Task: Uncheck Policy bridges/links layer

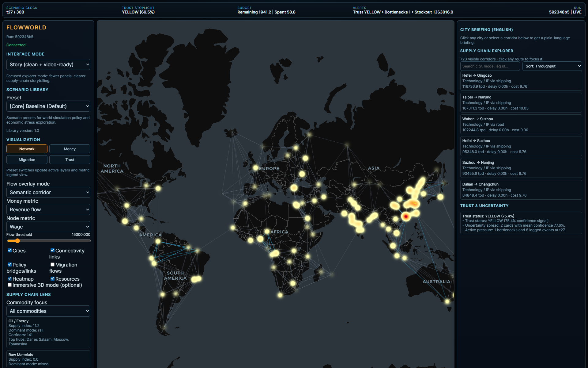Action: point(9,265)
